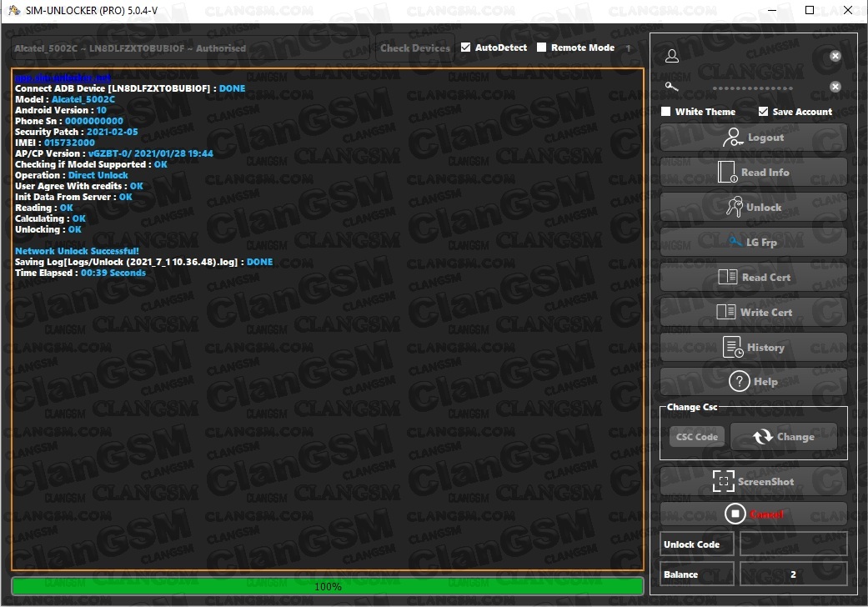
Task: Click the green 100% progress bar
Action: click(327, 586)
